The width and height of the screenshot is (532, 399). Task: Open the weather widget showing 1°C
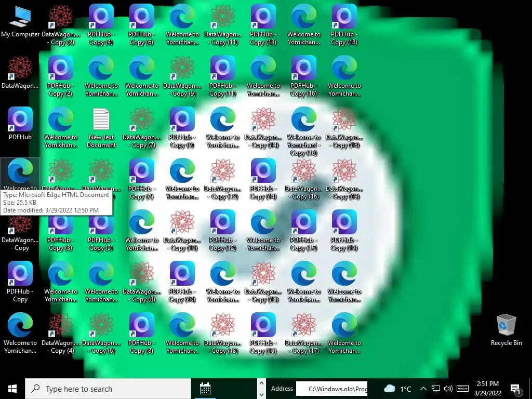[397, 389]
